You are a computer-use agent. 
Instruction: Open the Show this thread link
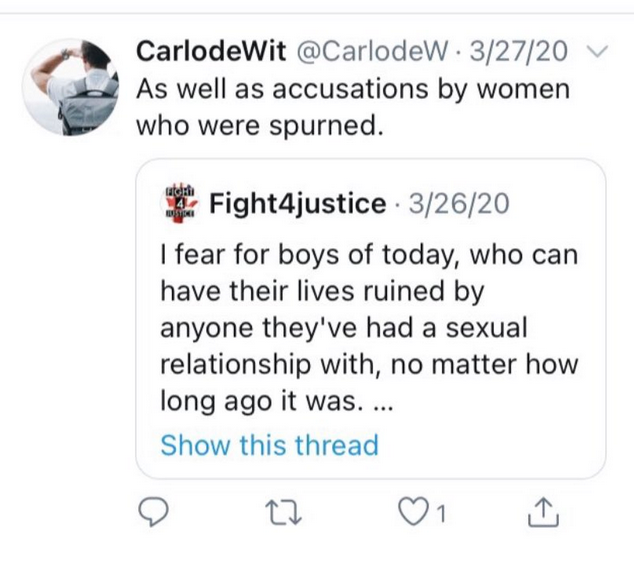tap(269, 445)
